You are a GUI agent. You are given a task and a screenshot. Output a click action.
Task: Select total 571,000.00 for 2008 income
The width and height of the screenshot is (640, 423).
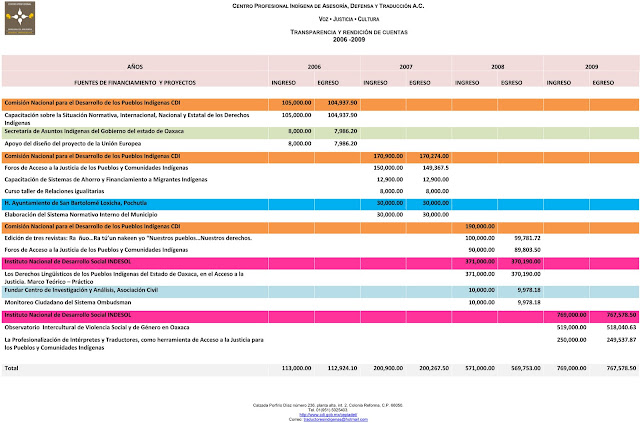coord(480,368)
